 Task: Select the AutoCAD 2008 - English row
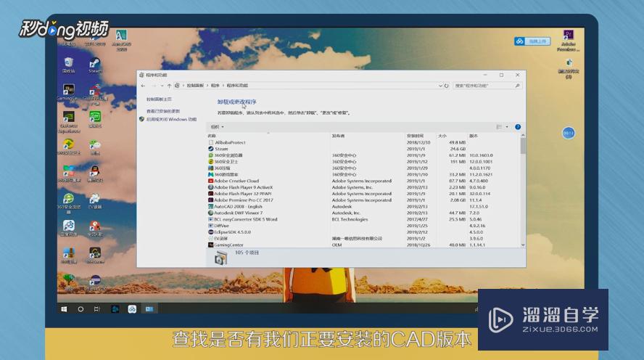363,207
